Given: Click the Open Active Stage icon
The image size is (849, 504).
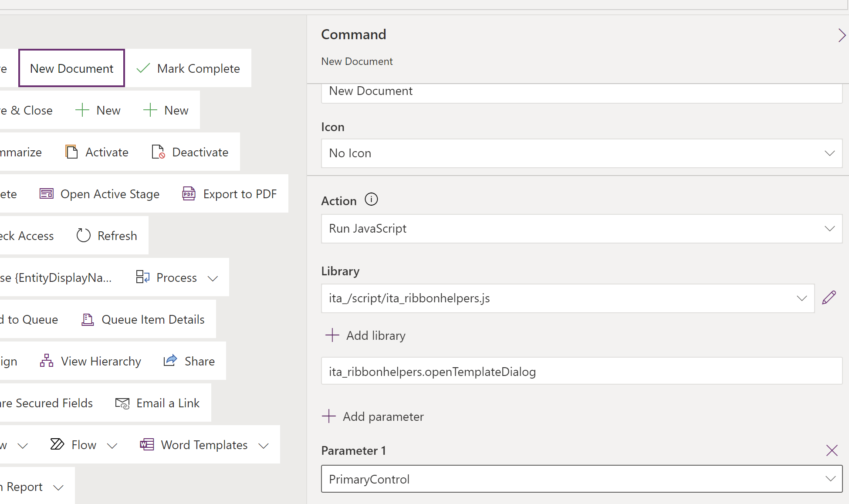Looking at the screenshot, I should pyautogui.click(x=46, y=193).
